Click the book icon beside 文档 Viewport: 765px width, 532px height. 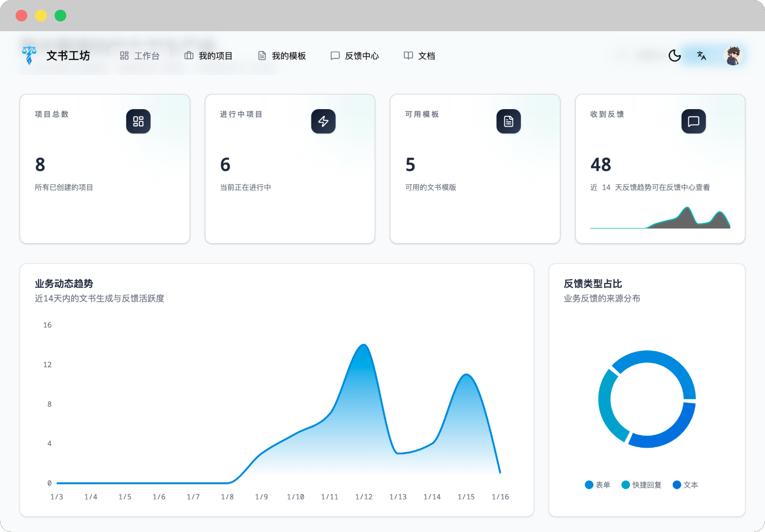[x=408, y=56]
